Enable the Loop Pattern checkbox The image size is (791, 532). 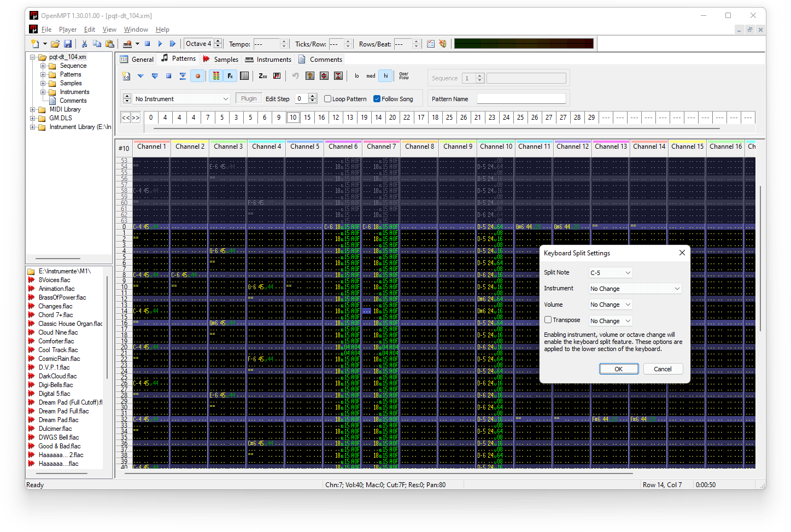[x=328, y=99]
